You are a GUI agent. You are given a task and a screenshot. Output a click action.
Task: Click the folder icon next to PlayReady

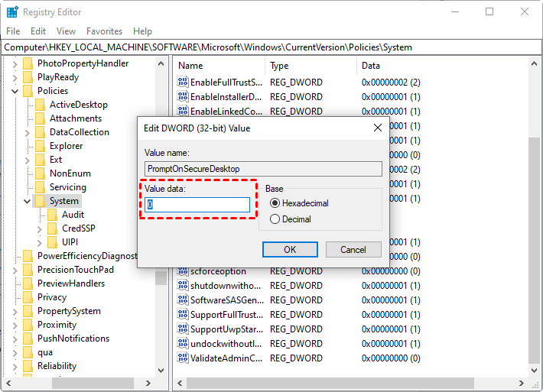[x=28, y=77]
